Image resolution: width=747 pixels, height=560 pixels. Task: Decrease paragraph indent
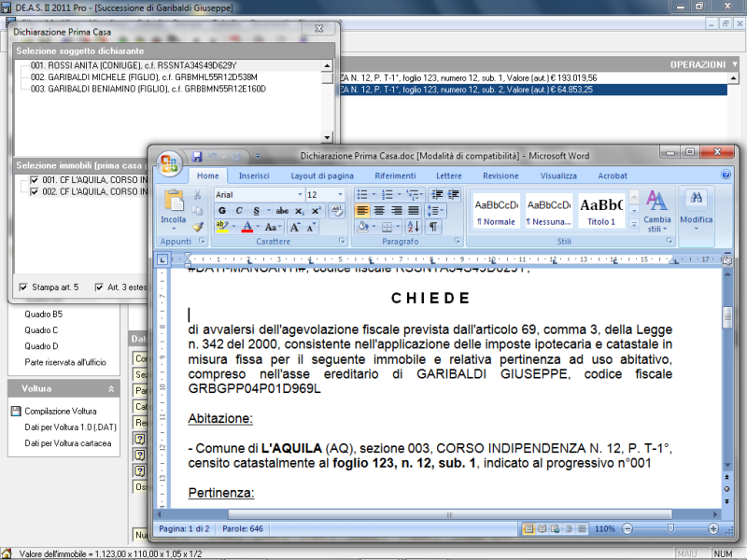coord(436,194)
